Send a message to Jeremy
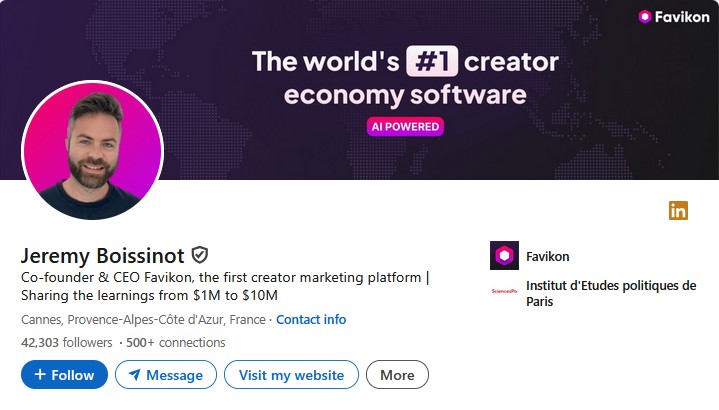The height and width of the screenshot is (410, 719). 166,375
